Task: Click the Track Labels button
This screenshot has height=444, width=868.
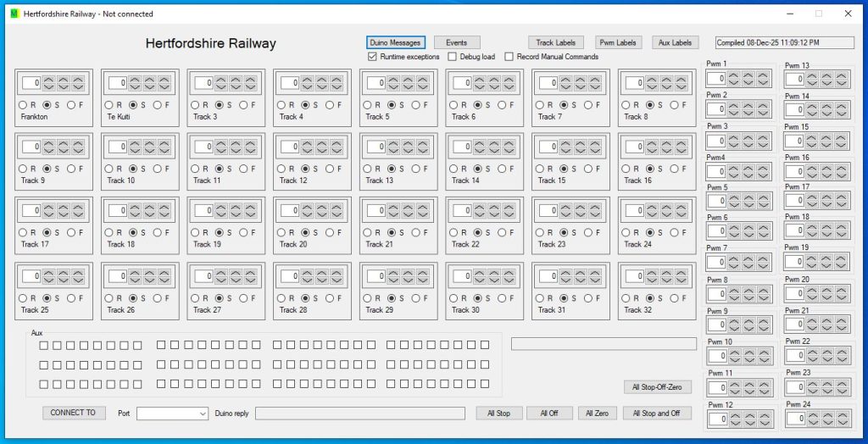Action: (556, 42)
